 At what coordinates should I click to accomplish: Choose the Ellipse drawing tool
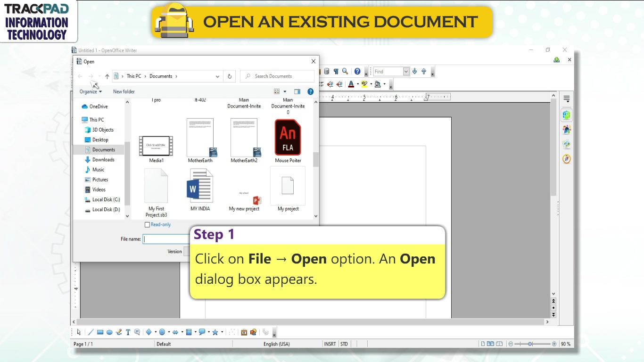click(109, 332)
